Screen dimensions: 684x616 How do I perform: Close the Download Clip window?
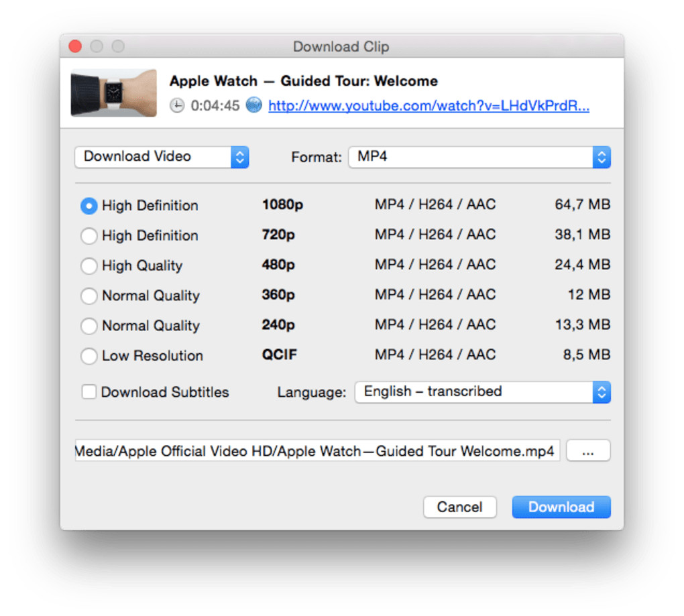click(x=75, y=46)
